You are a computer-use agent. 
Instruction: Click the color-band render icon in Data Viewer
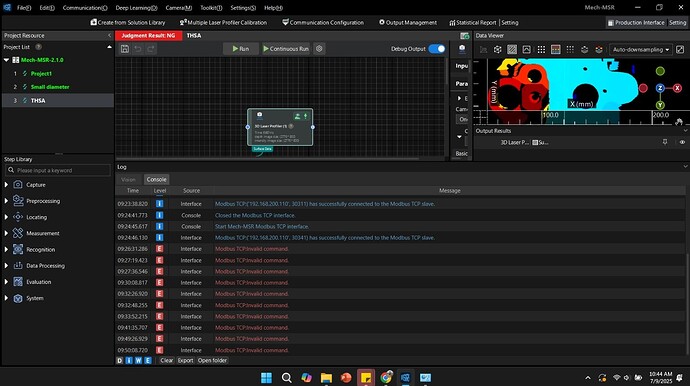click(x=555, y=50)
